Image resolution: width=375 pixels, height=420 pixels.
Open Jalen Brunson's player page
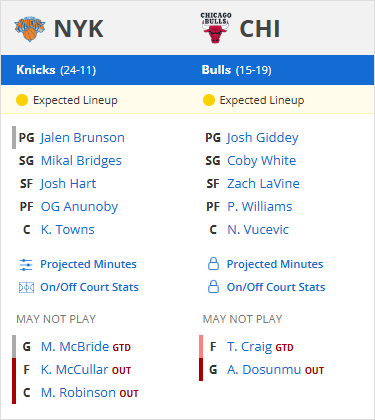82,137
